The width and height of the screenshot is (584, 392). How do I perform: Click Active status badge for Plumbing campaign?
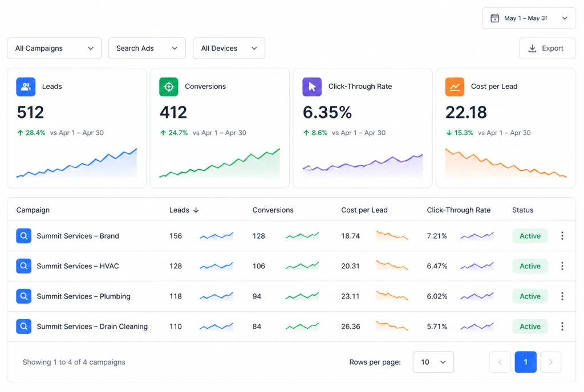530,296
